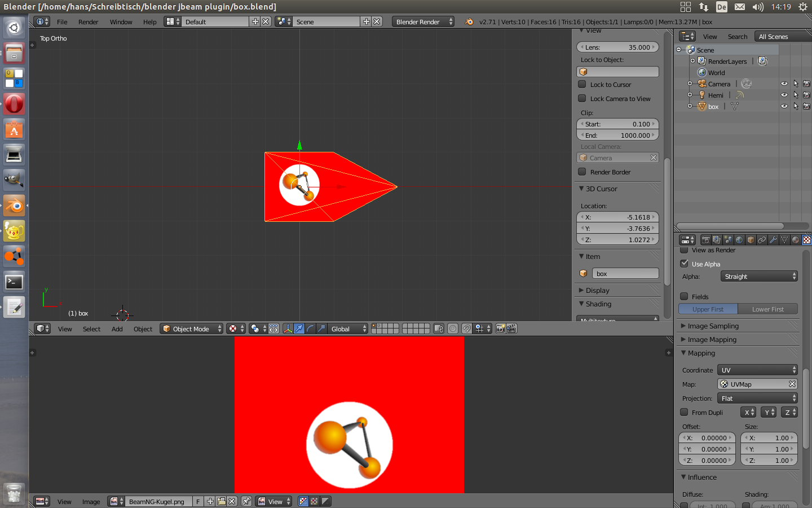Open the Render menu
This screenshot has width=812, height=508.
click(x=88, y=21)
